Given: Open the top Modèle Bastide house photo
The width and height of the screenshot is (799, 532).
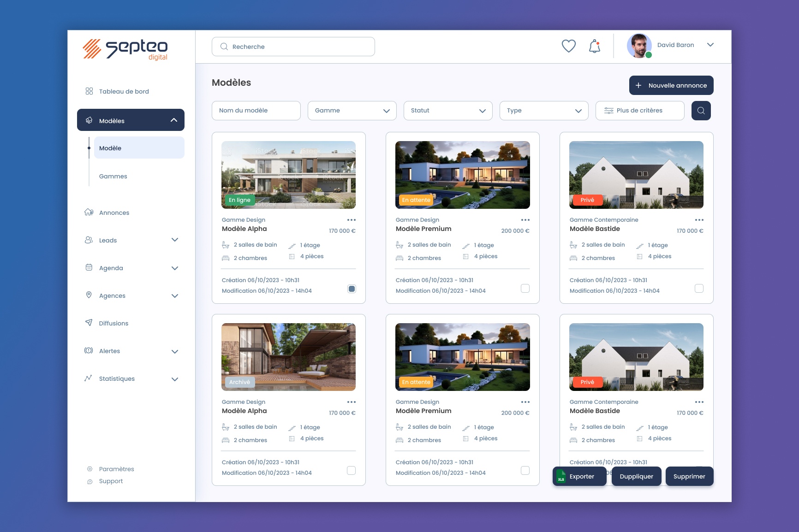Looking at the screenshot, I should pos(637,175).
